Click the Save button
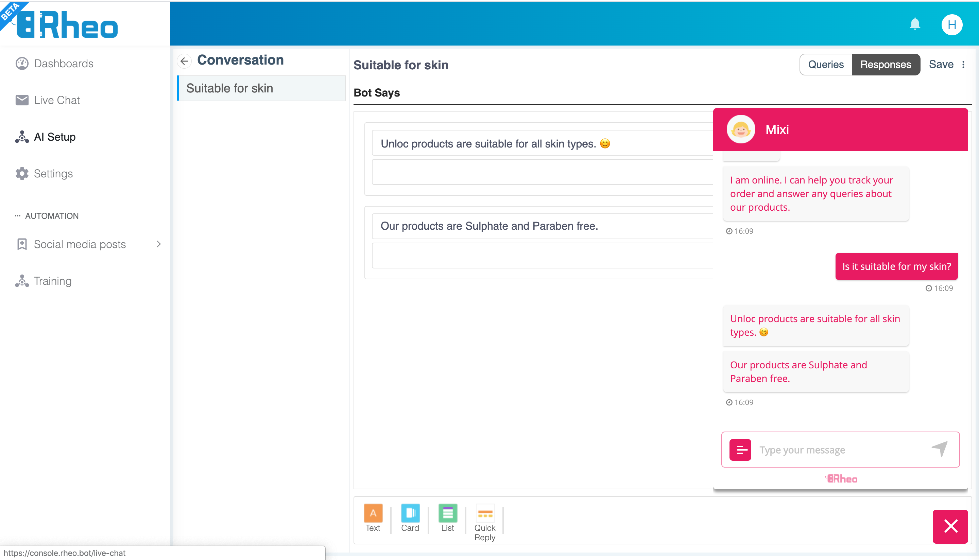 pos(941,64)
